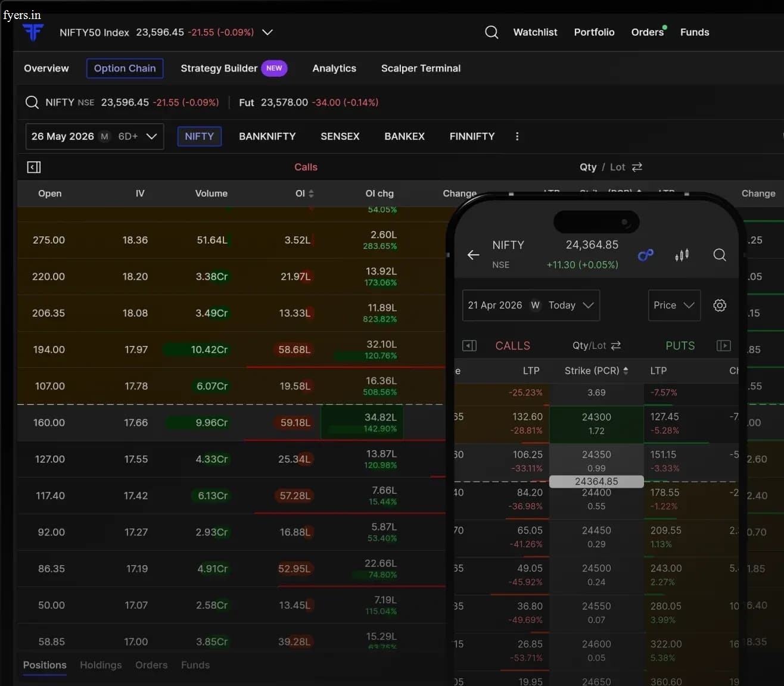Open 26 May 2026 expiry dropdown
Viewport: 784px width, 686px height.
[95, 136]
